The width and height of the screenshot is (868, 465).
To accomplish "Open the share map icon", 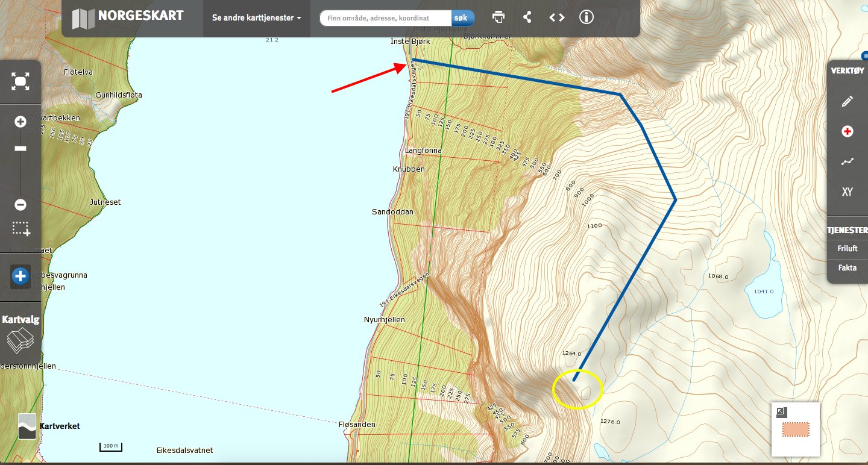I will (527, 17).
